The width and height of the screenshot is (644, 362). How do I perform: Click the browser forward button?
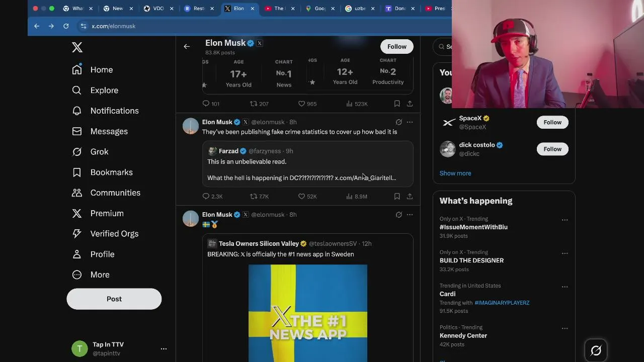tap(51, 26)
